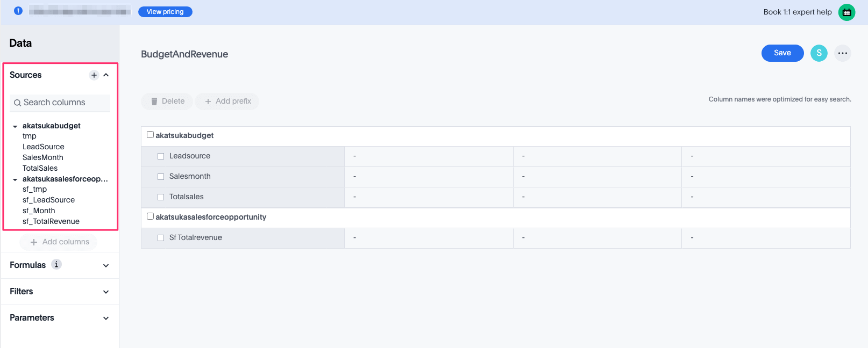Click the search magnifier icon in Sources
The width and height of the screenshot is (868, 348).
click(18, 103)
